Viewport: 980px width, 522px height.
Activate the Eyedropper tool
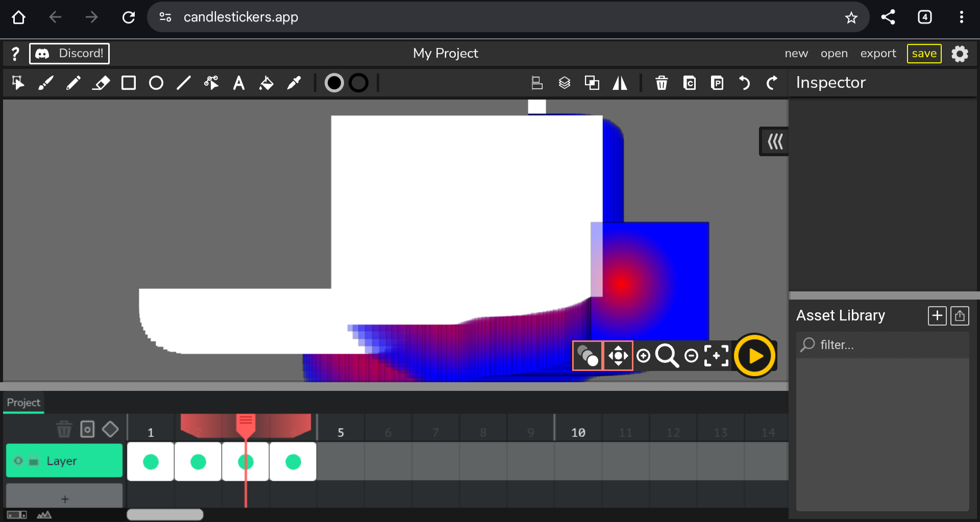tap(294, 83)
